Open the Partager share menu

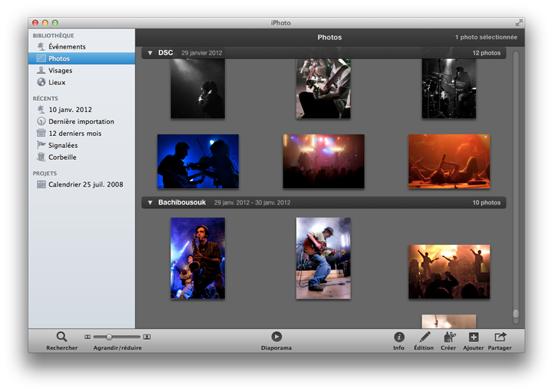pos(500,337)
